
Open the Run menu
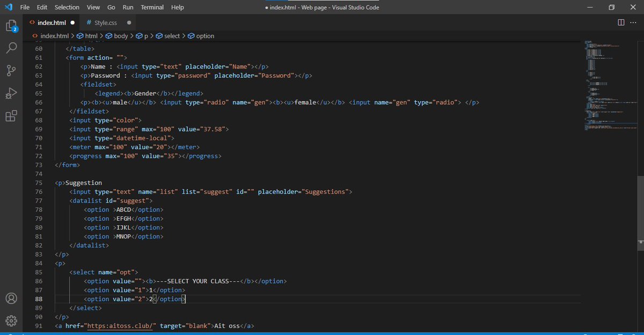click(x=128, y=7)
